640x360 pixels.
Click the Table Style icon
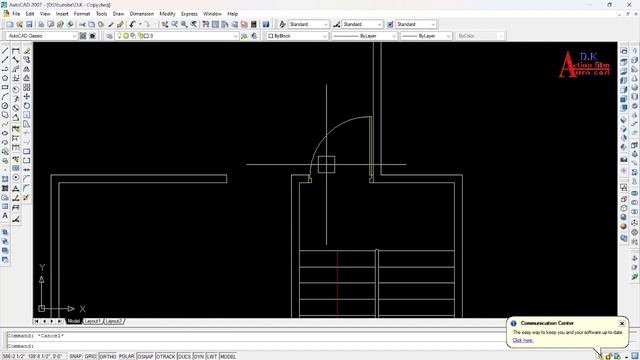point(390,24)
